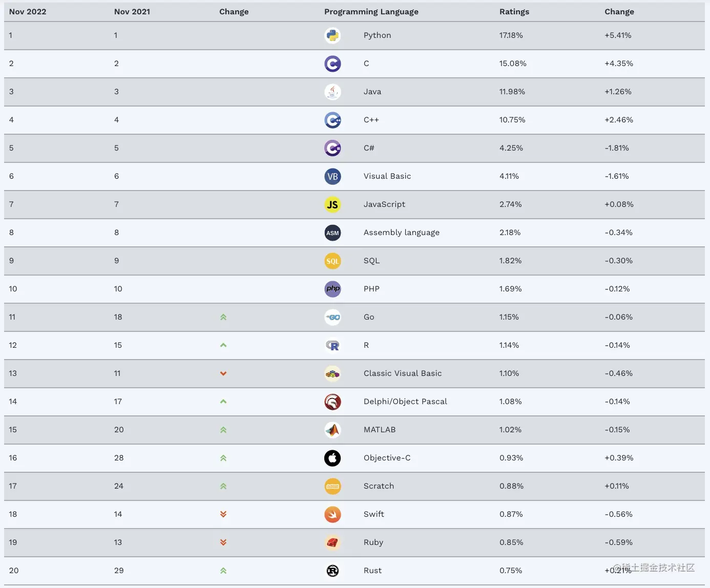Image resolution: width=710 pixels, height=588 pixels.
Task: Click the Ruby gem icon
Action: [332, 542]
